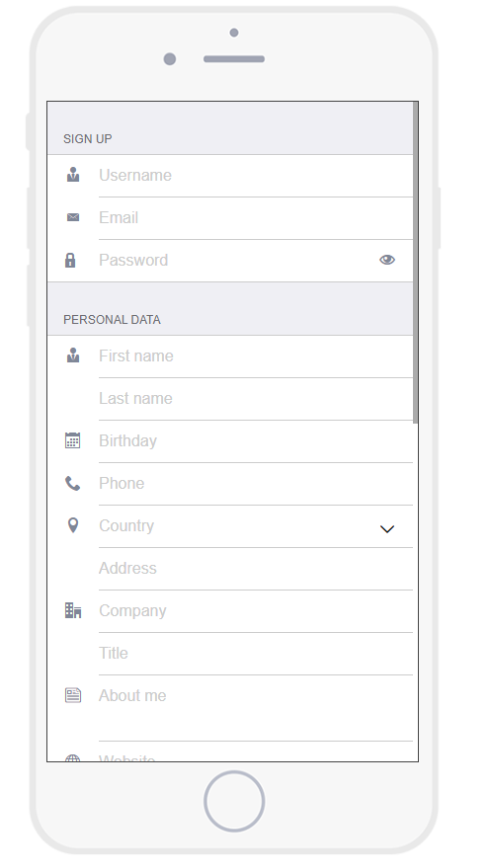Screen dimensions: 489x868
Task: Expand the Country dropdown chevron
Action: (x=387, y=529)
